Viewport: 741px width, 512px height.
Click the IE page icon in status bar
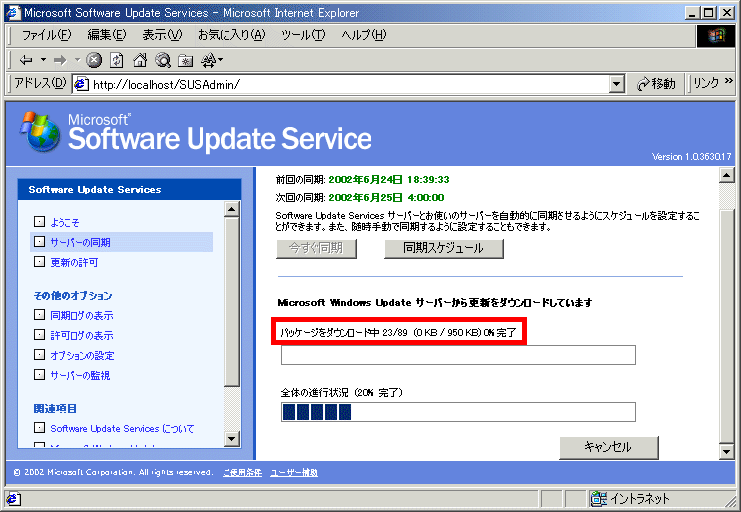coord(14,499)
